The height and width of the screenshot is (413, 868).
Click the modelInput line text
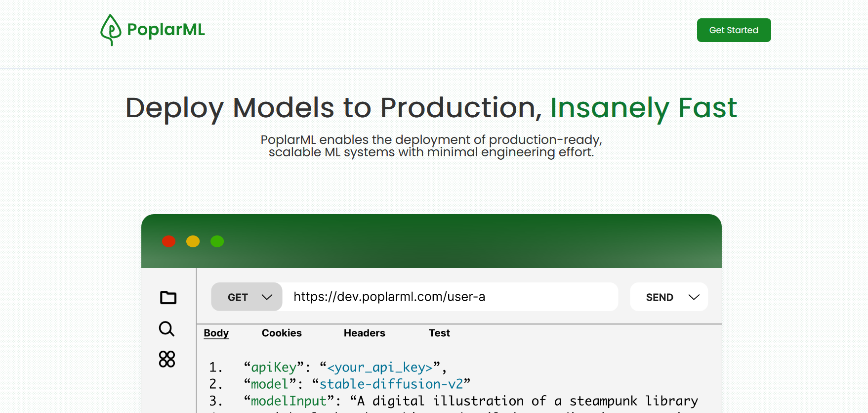[x=469, y=401]
